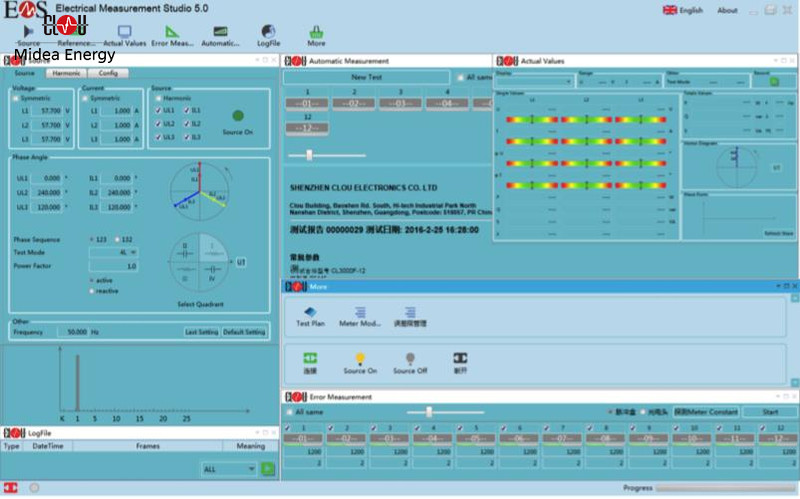Click the UK flag language icon
The width and height of the screenshot is (800, 499).
pos(669,10)
